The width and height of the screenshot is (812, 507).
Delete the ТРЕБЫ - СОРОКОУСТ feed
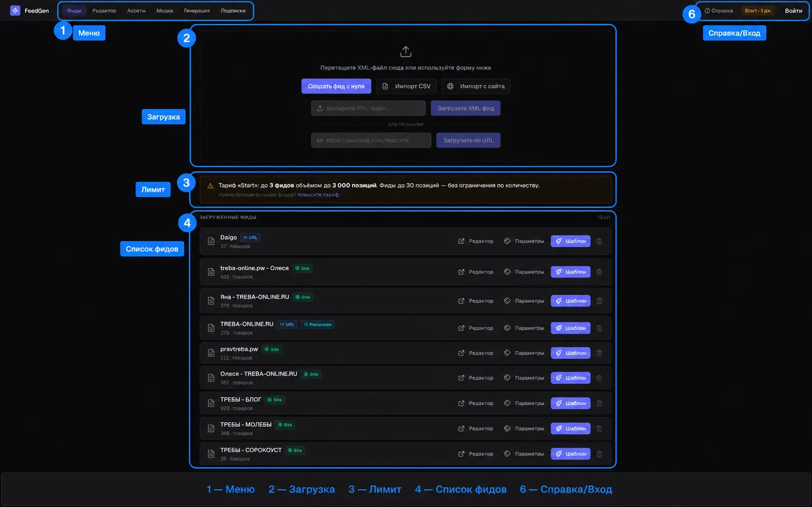coord(599,454)
